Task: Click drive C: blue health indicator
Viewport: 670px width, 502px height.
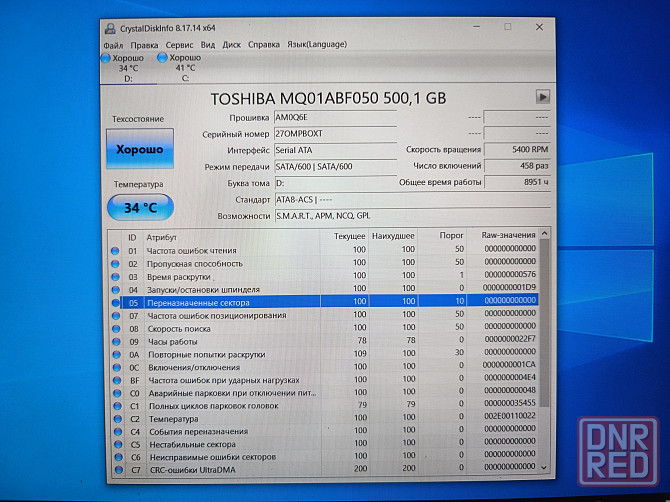Action: click(162, 57)
